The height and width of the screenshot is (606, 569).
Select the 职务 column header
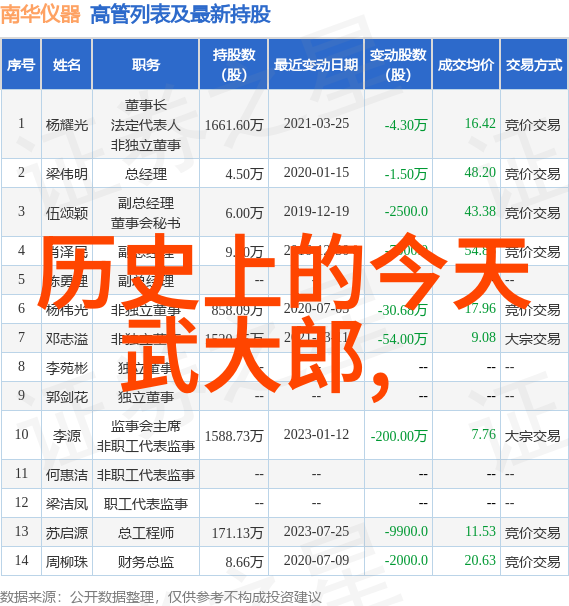click(x=146, y=65)
